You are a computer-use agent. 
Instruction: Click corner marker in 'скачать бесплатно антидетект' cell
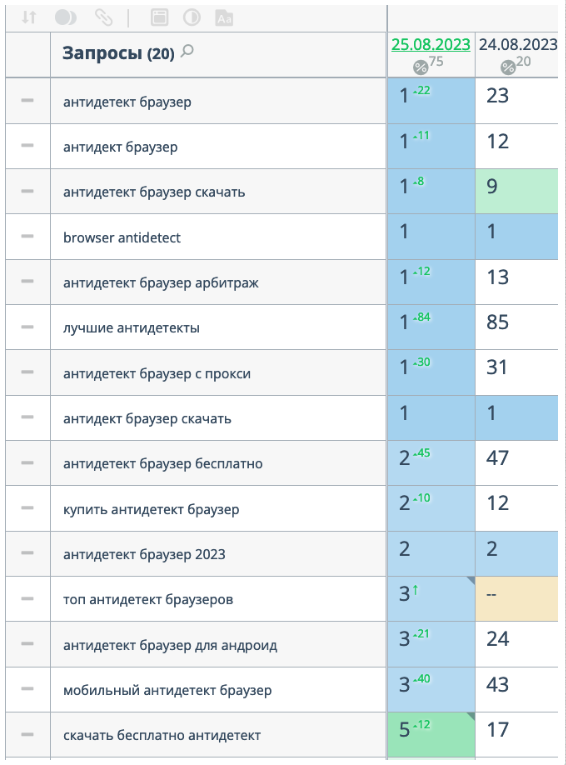tap(471, 716)
